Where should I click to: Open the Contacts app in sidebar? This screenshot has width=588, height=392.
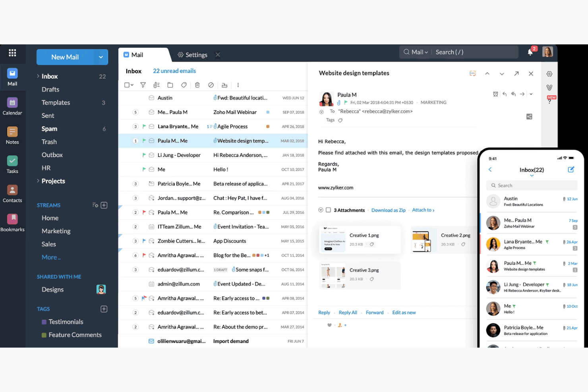12,194
